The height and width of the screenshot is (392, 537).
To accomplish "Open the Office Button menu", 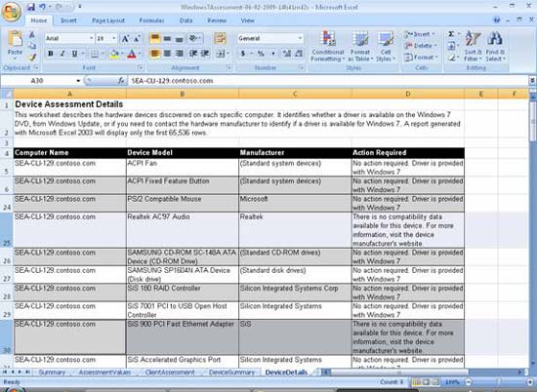I will (x=12, y=12).
